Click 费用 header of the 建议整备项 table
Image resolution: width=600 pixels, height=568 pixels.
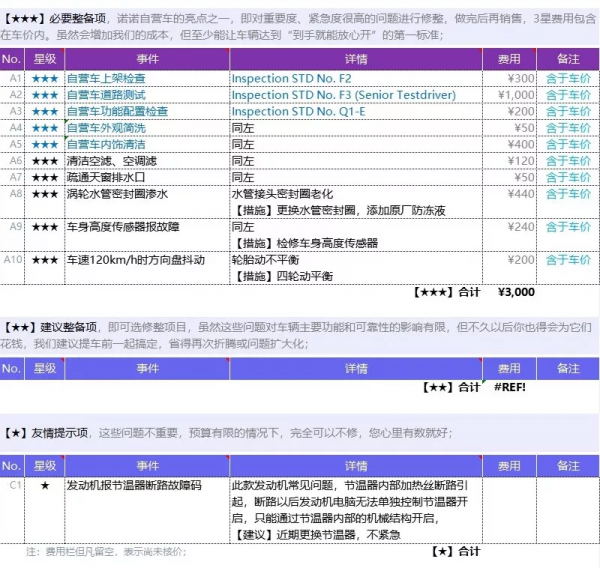point(509,369)
